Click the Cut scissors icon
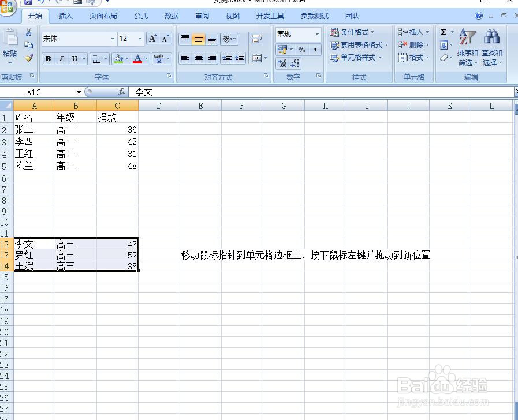The height and width of the screenshot is (420, 518). 29,32
